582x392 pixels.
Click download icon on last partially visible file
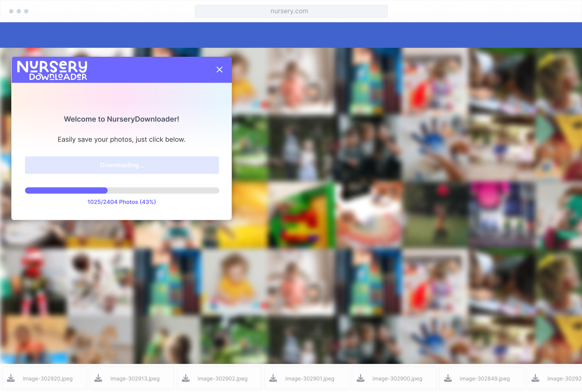coord(535,378)
